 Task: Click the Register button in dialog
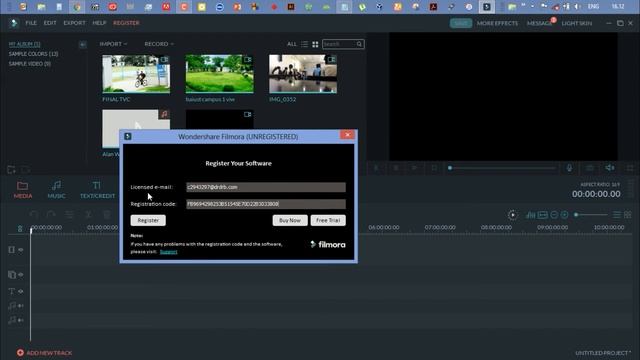pyautogui.click(x=148, y=220)
